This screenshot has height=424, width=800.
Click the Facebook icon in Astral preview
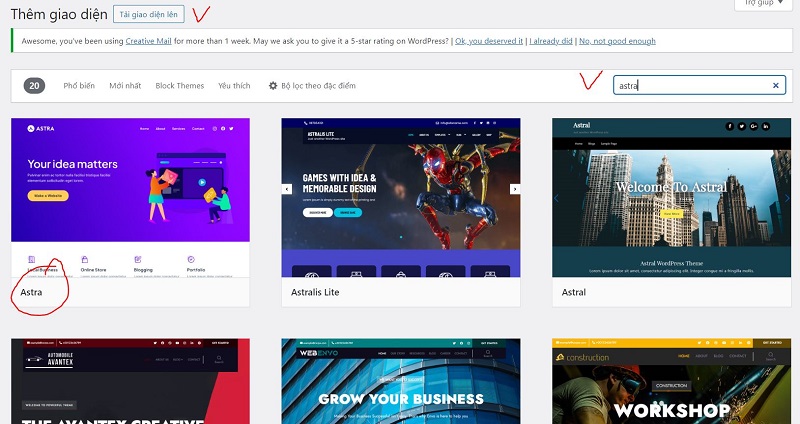(x=730, y=127)
